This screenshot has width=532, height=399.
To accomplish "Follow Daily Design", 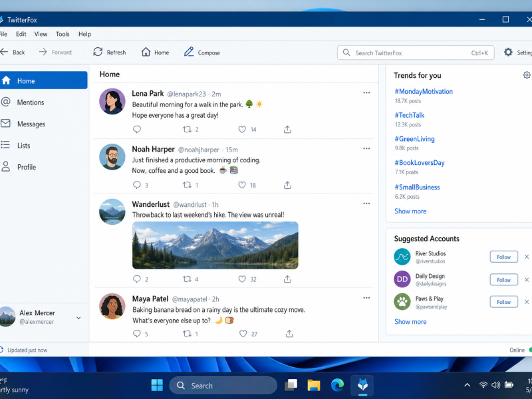I will tap(504, 279).
